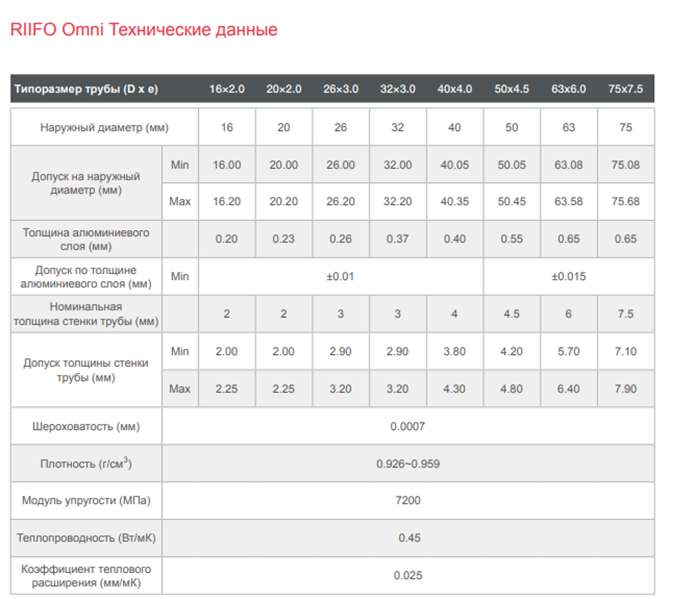
Task: Click the value '20.20'
Action: point(284,201)
